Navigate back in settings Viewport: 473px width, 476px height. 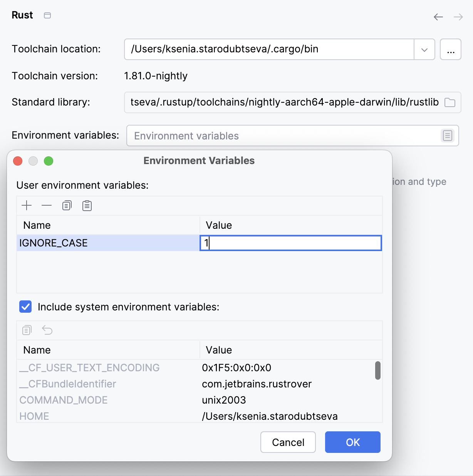(x=438, y=17)
